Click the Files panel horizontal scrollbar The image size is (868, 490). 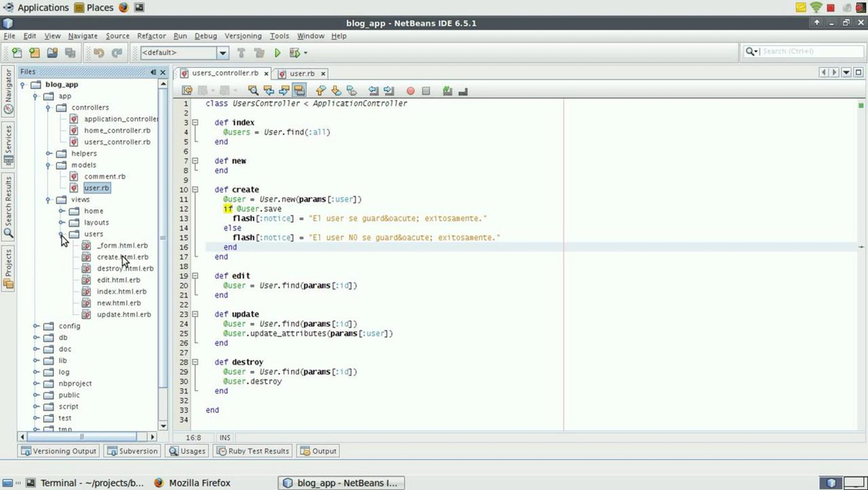coord(82,437)
